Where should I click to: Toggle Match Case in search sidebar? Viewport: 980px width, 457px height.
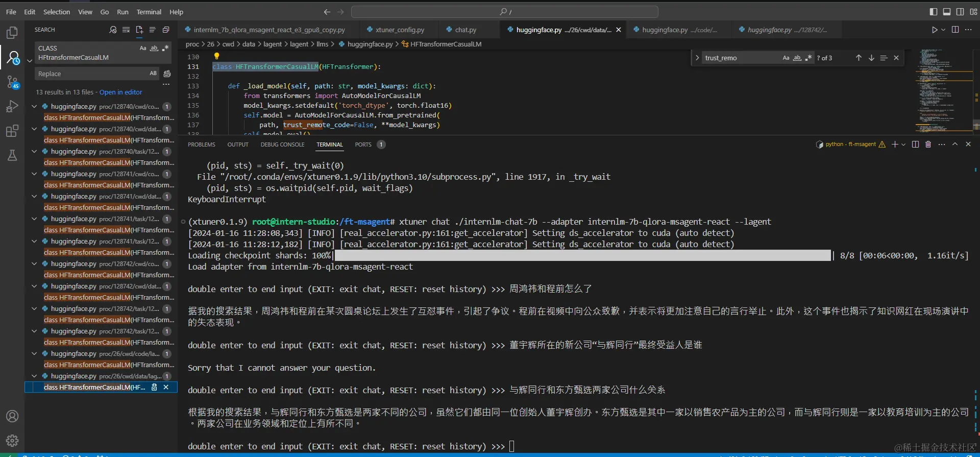point(143,48)
